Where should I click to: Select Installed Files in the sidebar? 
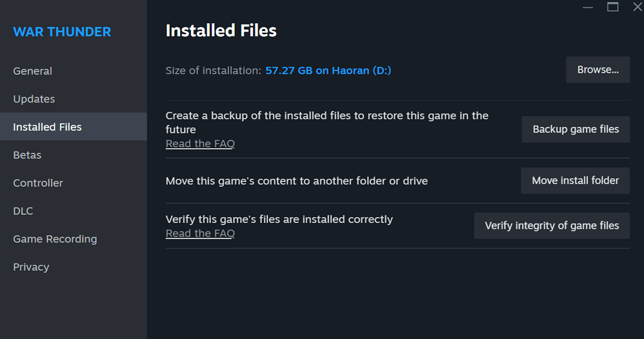click(47, 127)
